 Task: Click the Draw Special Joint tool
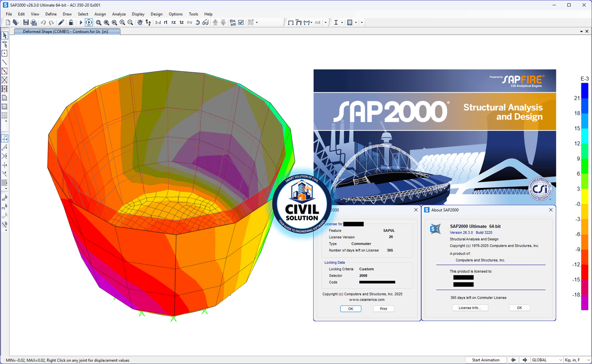[x=5, y=53]
